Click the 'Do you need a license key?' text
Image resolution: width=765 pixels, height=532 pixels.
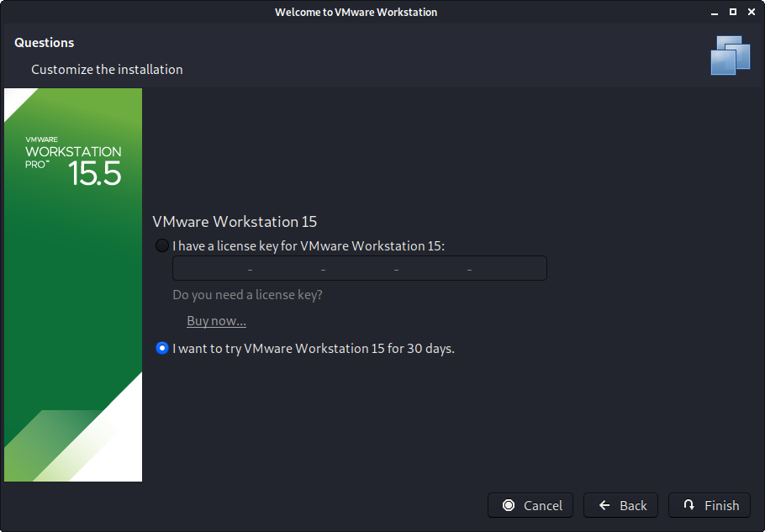pos(247,295)
